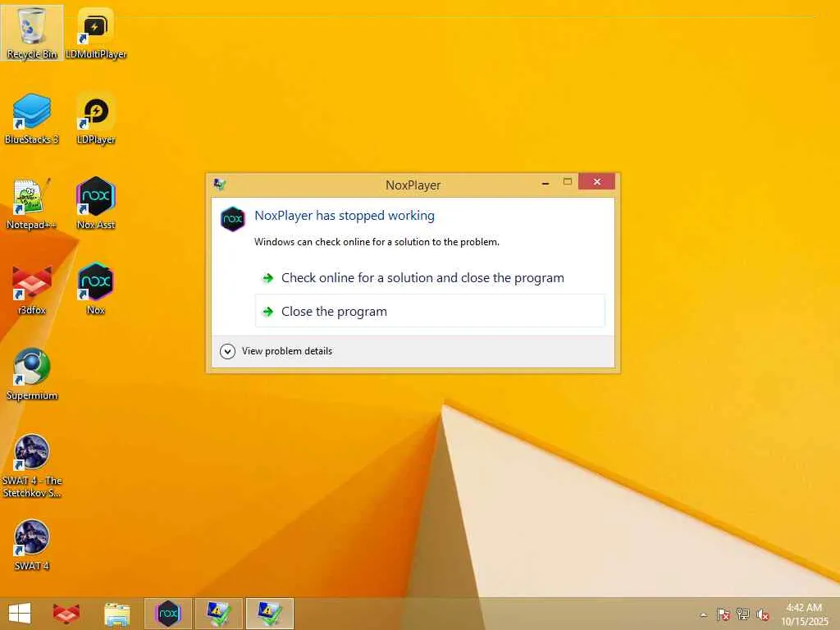Open Action Center flag tray icon
The height and width of the screenshot is (630, 840).
click(723, 614)
